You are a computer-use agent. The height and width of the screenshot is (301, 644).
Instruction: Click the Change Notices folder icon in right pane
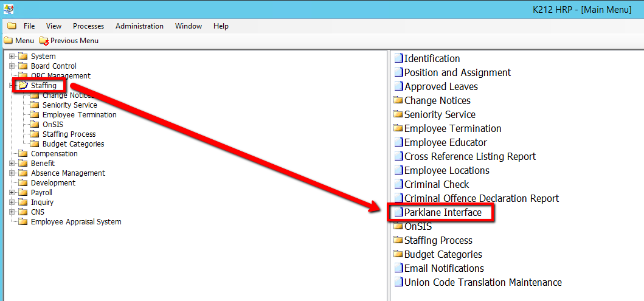coord(399,100)
